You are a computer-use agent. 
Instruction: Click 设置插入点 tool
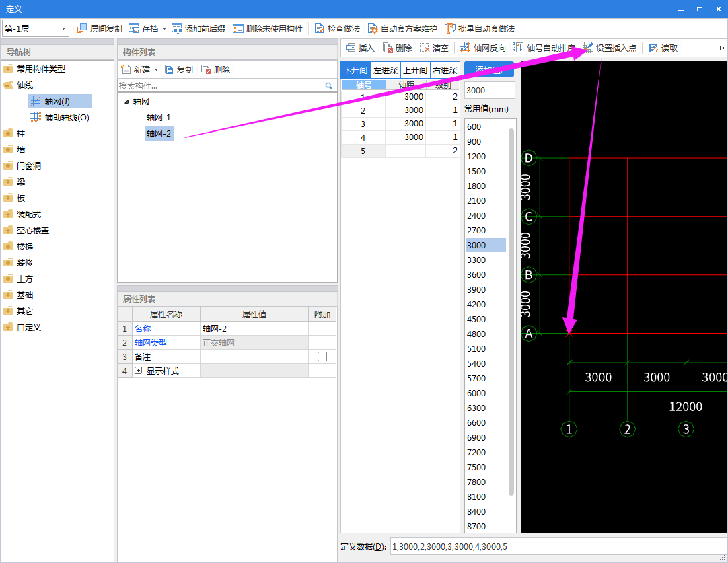609,48
